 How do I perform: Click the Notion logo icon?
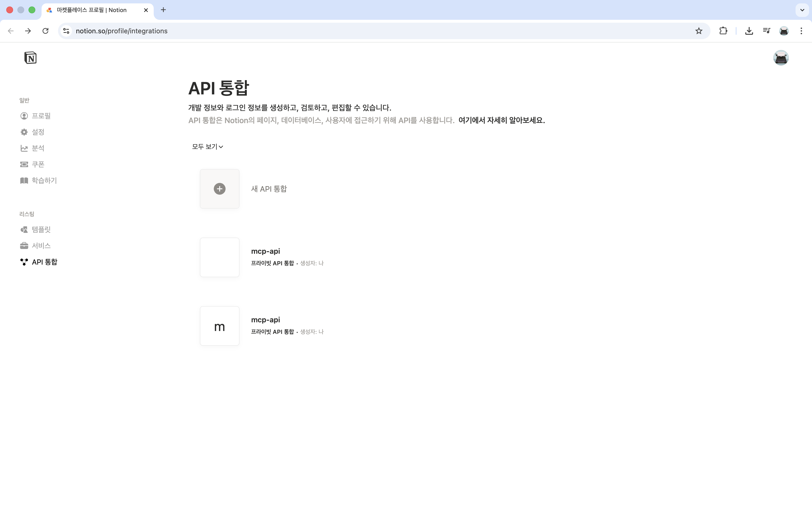tap(30, 58)
